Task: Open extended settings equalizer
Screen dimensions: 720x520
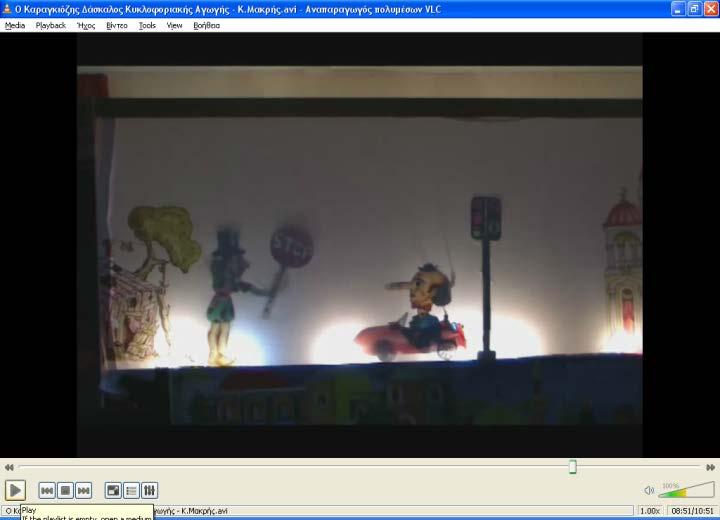Action: (150, 491)
